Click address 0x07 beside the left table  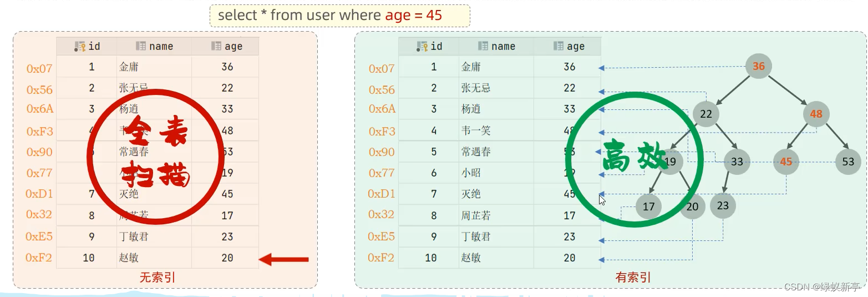pos(39,69)
